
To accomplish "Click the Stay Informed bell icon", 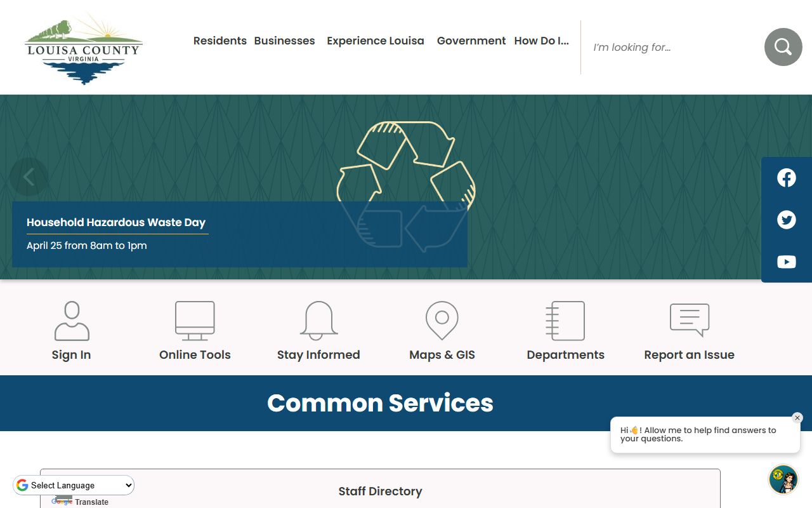I will (x=318, y=321).
